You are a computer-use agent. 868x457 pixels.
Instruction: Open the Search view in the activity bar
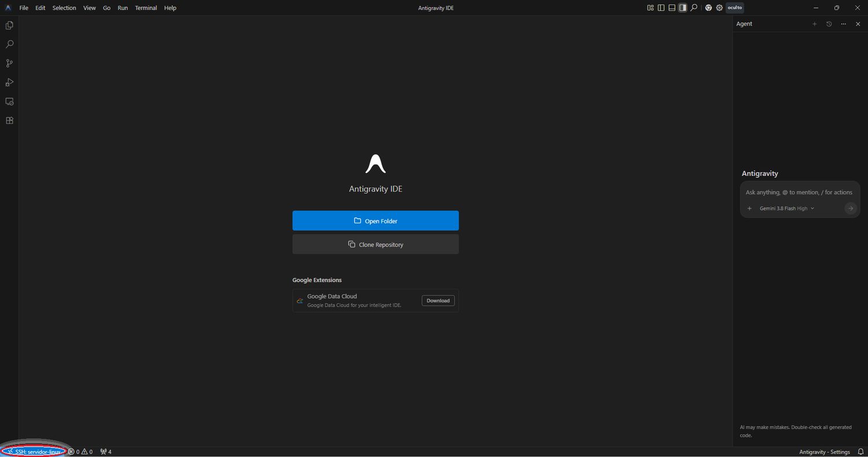[x=9, y=45]
